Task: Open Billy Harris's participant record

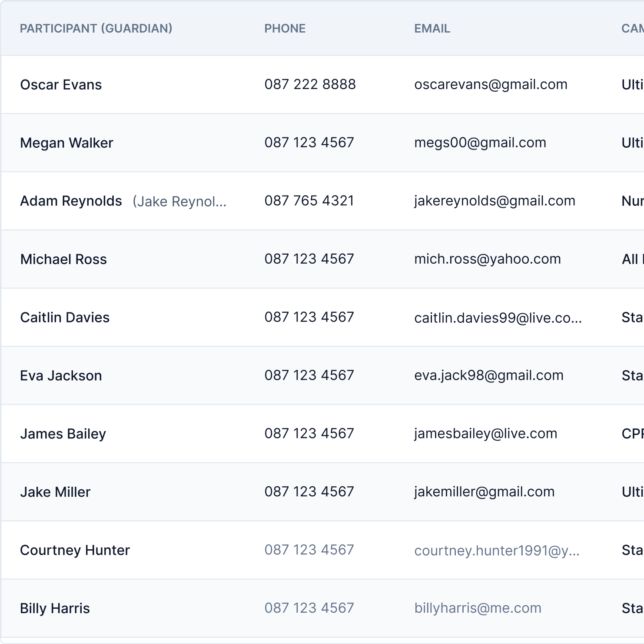Action: coord(55,609)
